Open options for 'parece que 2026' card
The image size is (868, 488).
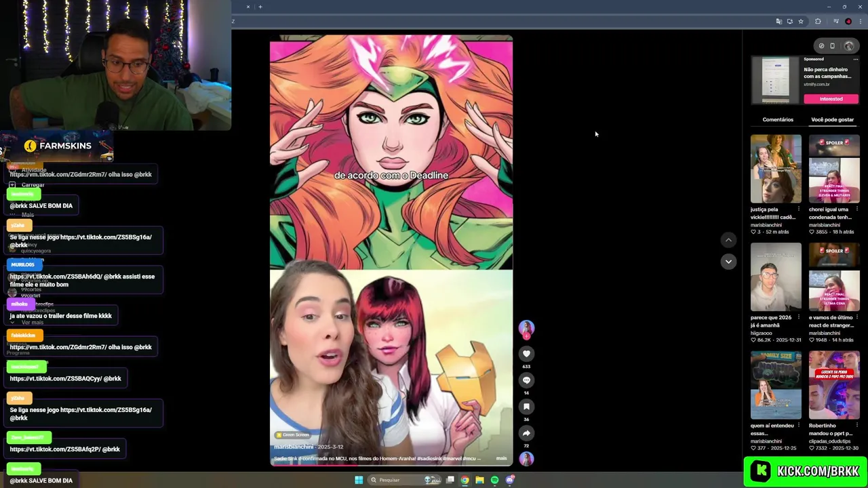[x=798, y=317]
